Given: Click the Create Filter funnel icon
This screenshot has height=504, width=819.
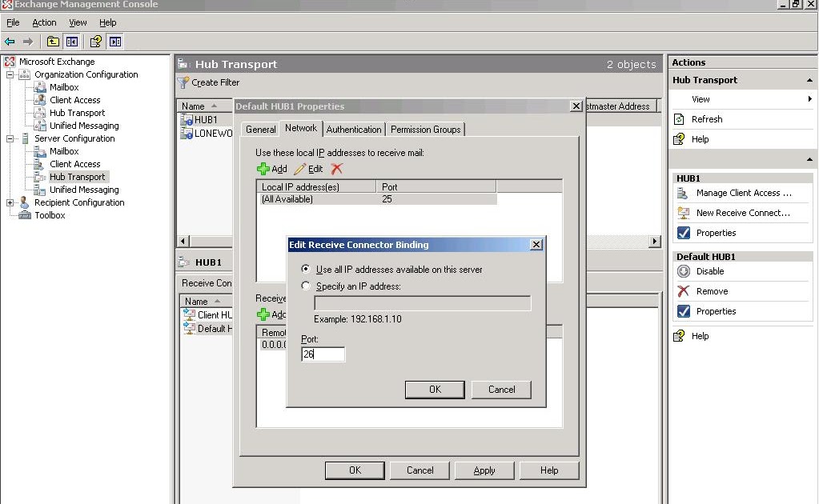Looking at the screenshot, I should pyautogui.click(x=183, y=82).
